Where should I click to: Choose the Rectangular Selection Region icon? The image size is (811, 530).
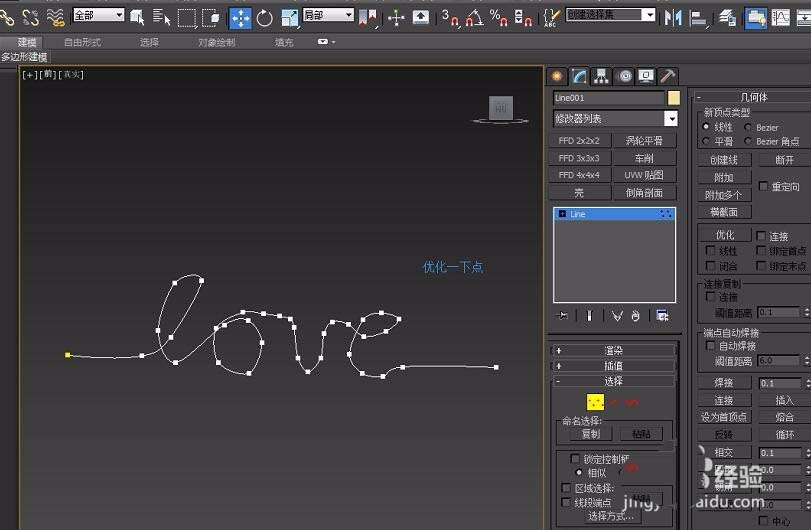pyautogui.click(x=186, y=18)
